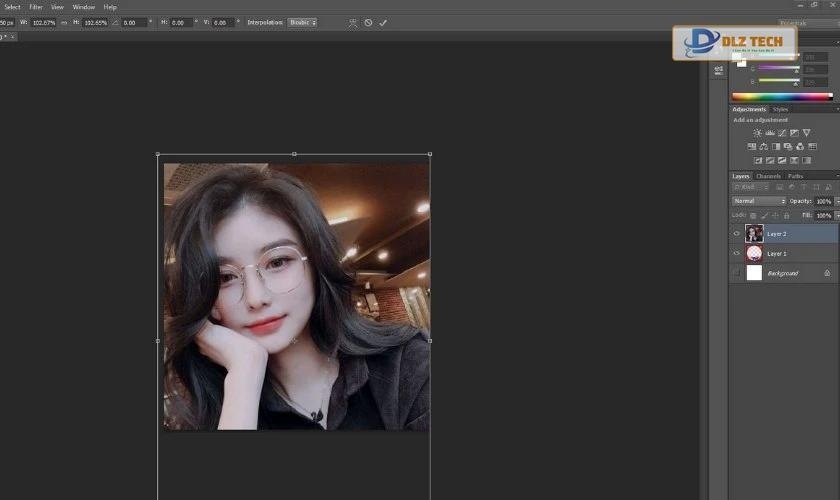Screen dimensions: 840x500
Task: Show the Background layer via its visibility box
Action: click(737, 273)
